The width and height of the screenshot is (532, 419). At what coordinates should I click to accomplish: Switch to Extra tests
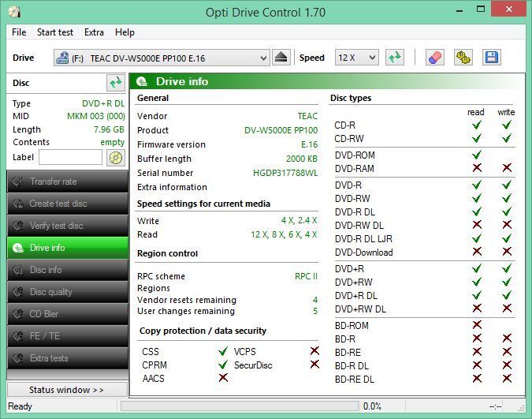(68, 358)
